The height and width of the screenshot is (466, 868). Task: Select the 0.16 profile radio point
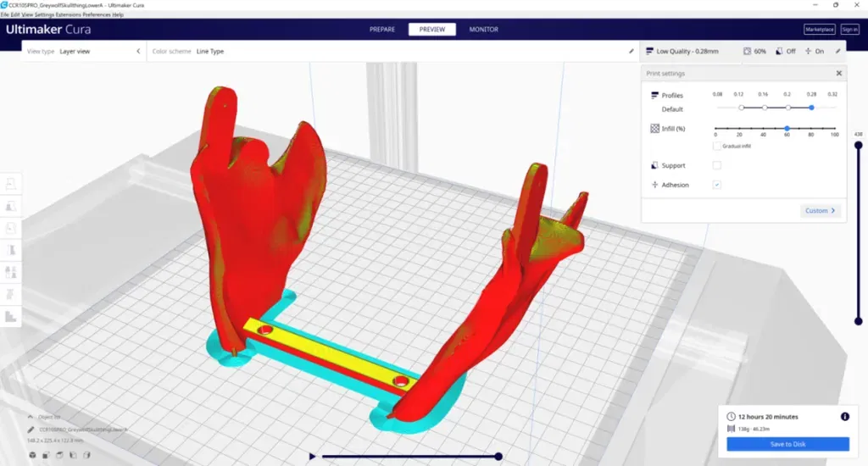coord(765,108)
